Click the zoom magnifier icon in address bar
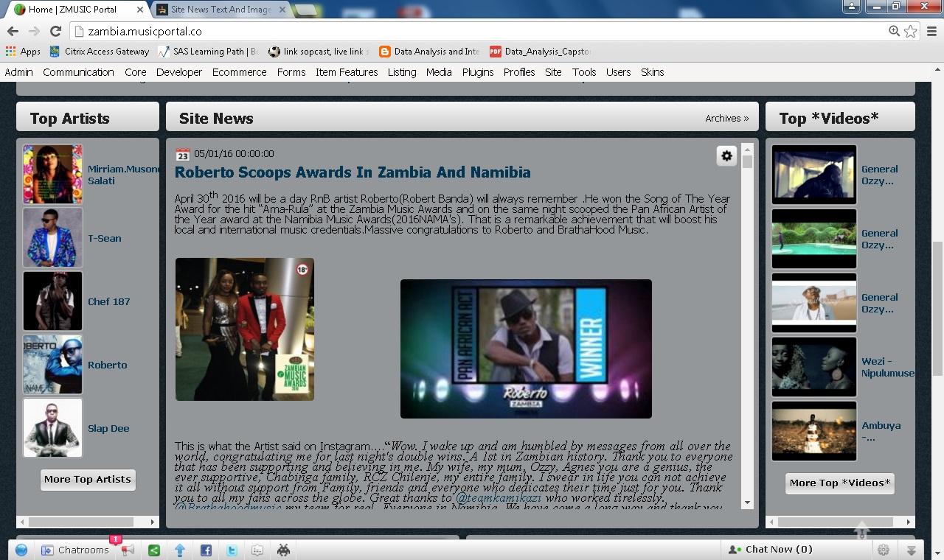The image size is (944, 560). 894,31
